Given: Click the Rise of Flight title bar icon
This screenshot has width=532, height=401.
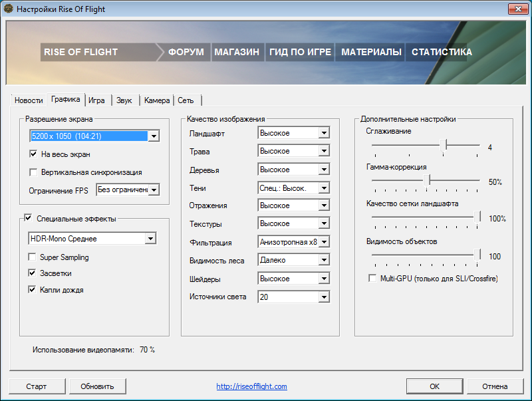Looking at the screenshot, I should [8, 9].
